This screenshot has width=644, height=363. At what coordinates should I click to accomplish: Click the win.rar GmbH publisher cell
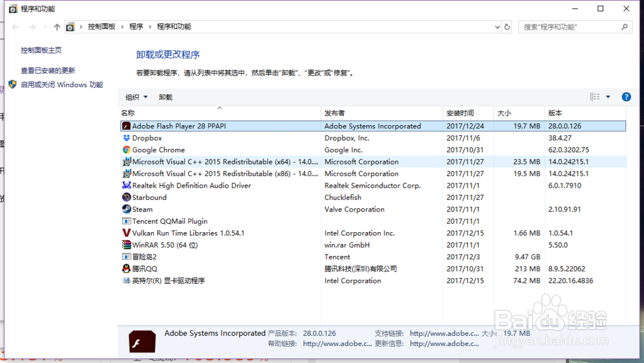[x=346, y=245]
